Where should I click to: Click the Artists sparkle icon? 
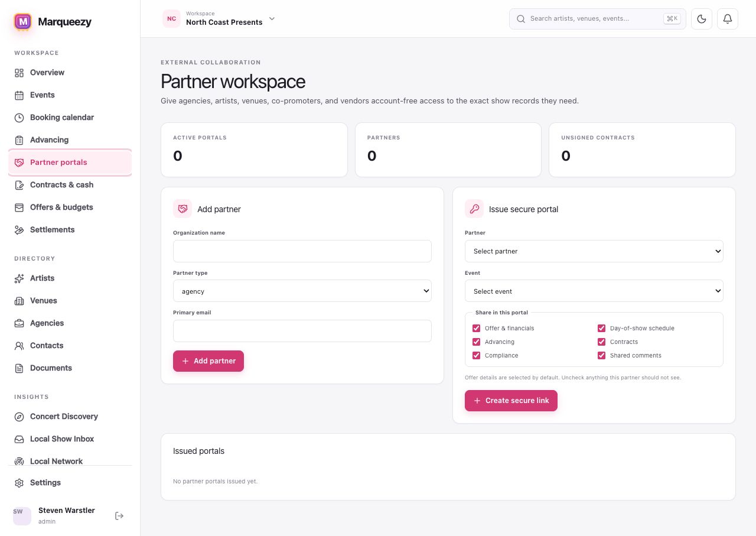19,278
